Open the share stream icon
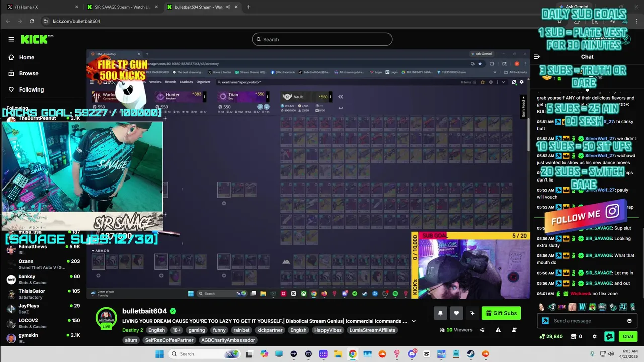This screenshot has width=644, height=362. click(x=482, y=330)
